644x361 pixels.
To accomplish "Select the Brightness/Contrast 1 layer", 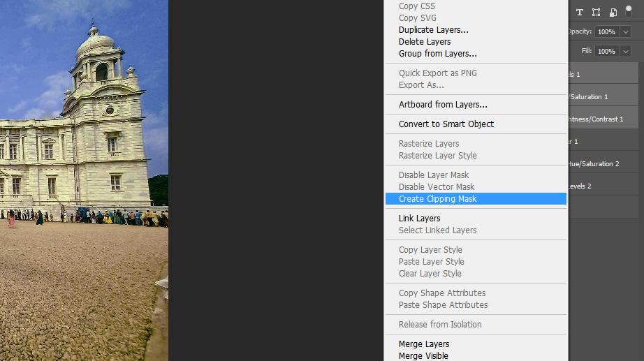I will (x=603, y=119).
